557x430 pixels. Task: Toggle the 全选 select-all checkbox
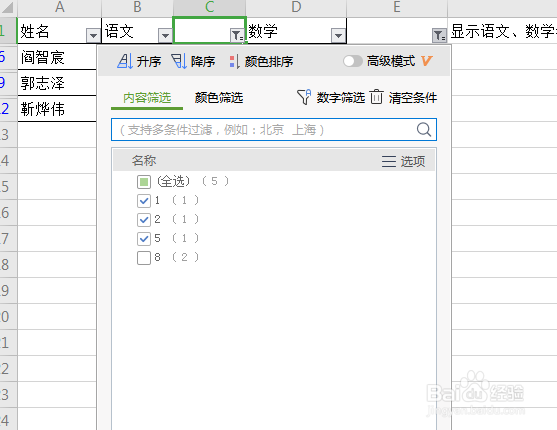[144, 182]
